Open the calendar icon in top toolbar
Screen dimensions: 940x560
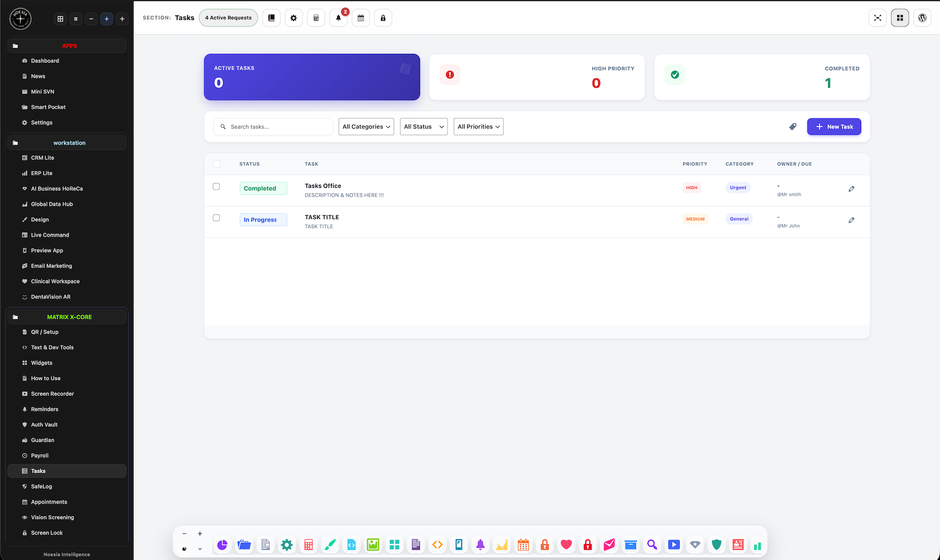coord(361,18)
